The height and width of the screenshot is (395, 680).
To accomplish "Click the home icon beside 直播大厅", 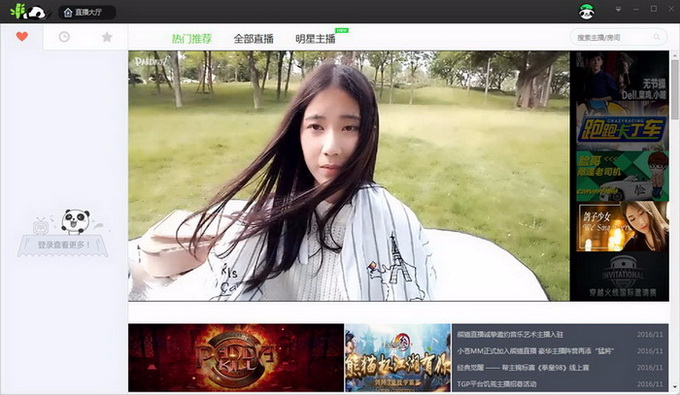I will (68, 13).
